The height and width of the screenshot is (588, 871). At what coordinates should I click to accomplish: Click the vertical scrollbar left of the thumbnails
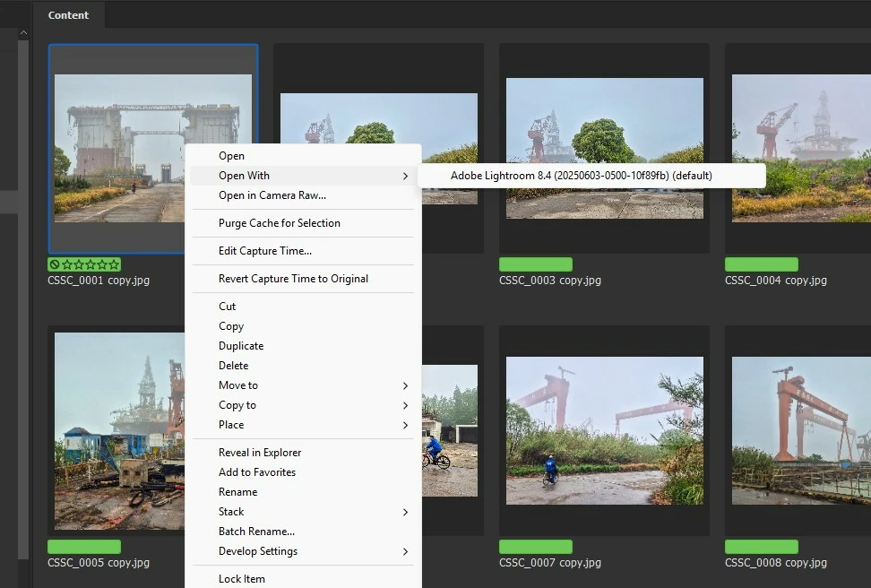(x=23, y=300)
